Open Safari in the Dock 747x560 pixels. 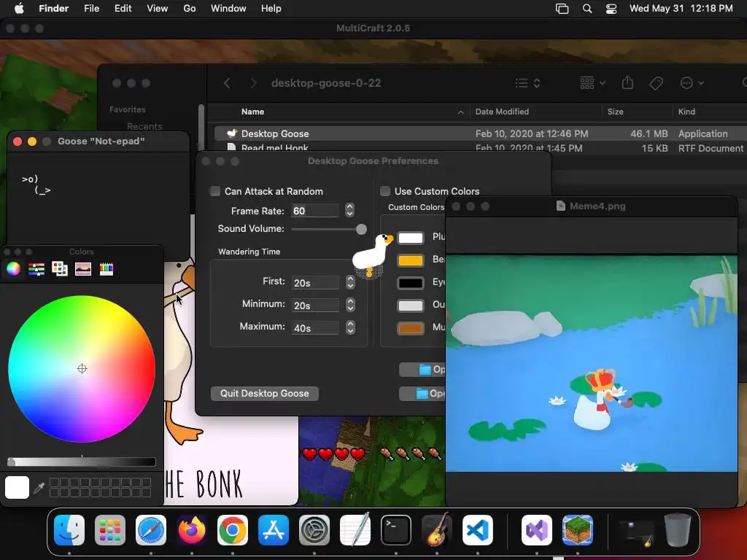click(151, 530)
